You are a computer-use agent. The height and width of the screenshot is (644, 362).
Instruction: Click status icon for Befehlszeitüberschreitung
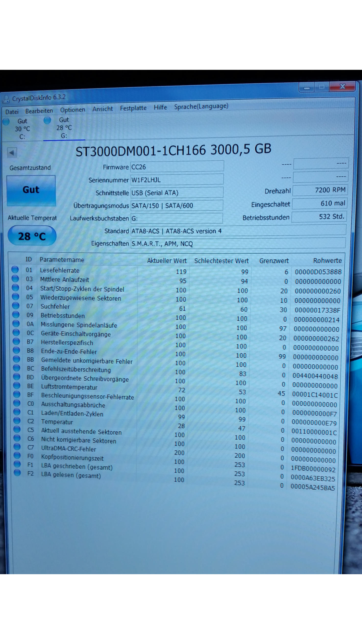(16, 368)
